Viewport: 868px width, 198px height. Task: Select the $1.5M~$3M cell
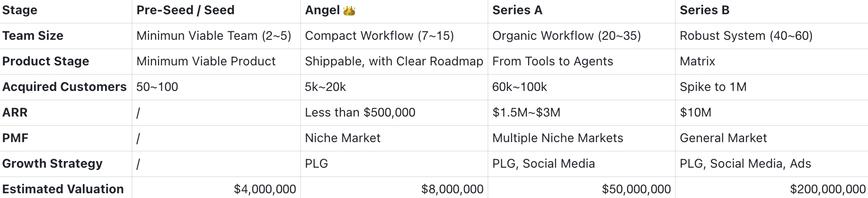pos(582,113)
